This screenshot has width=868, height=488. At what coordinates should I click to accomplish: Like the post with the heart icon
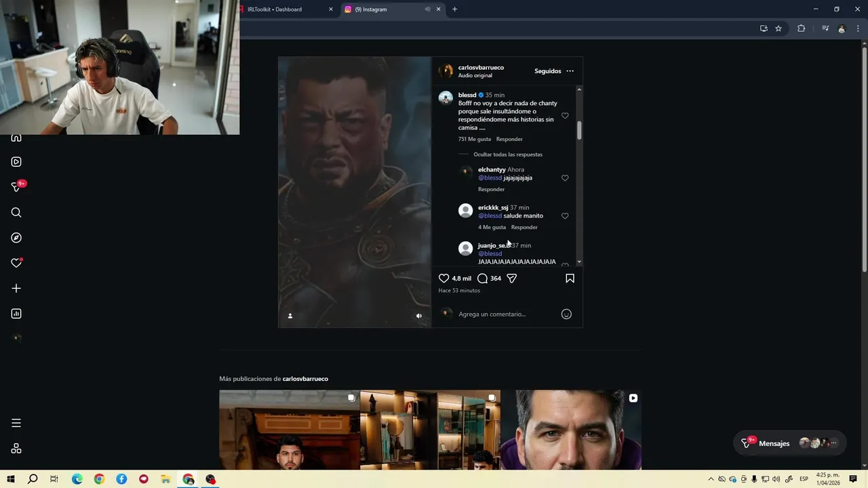click(x=444, y=279)
